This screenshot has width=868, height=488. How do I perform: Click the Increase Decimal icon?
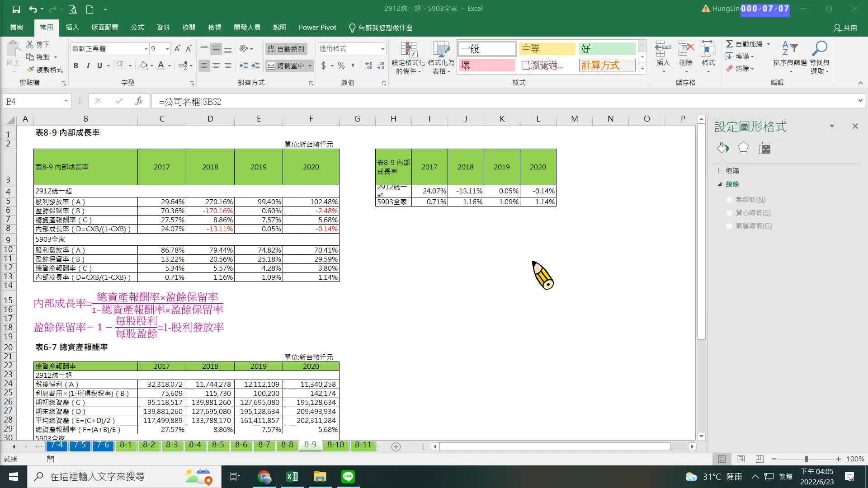(x=369, y=66)
